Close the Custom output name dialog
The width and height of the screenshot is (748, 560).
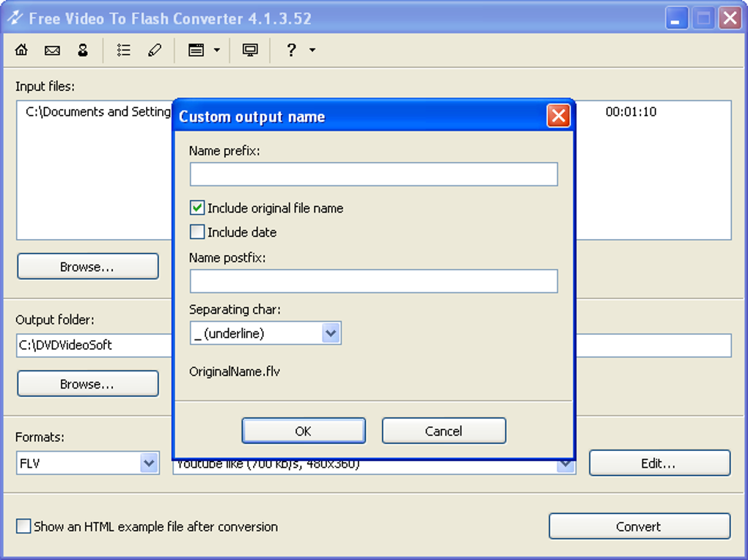pyautogui.click(x=558, y=116)
